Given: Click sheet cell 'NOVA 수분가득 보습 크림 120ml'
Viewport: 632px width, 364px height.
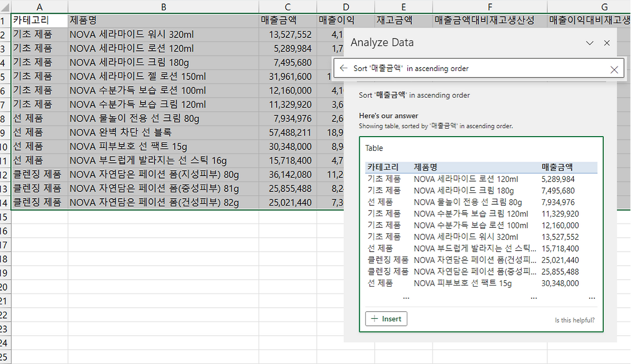Looking at the screenshot, I should (x=163, y=105).
